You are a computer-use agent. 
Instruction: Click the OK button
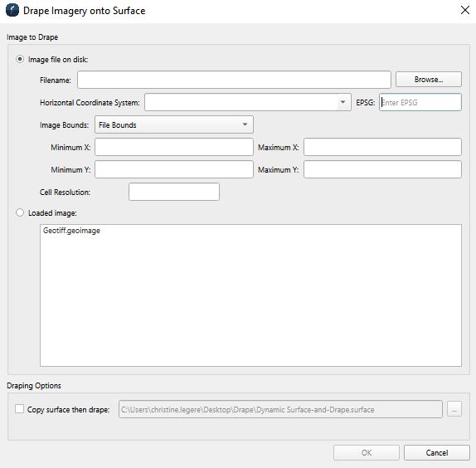(x=366, y=453)
